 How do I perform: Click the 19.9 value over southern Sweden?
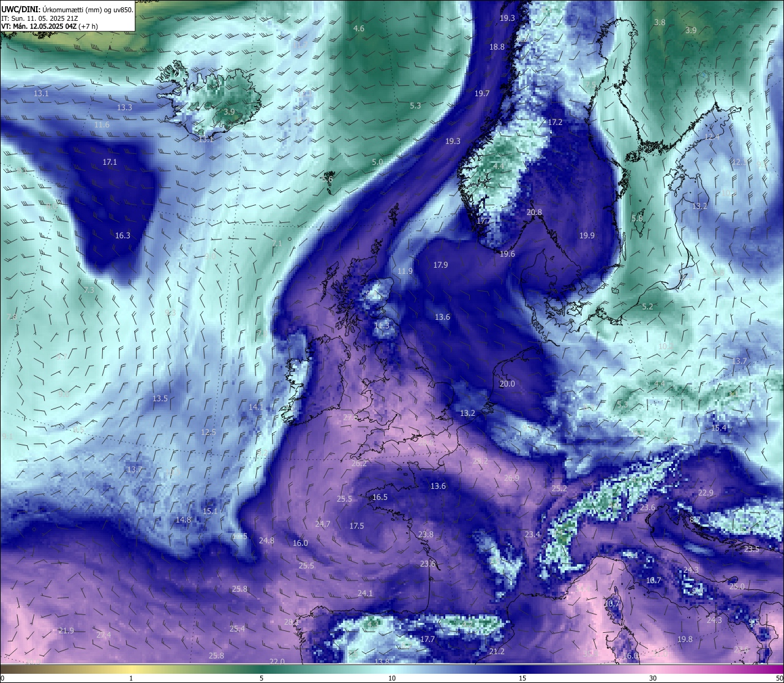587,235
